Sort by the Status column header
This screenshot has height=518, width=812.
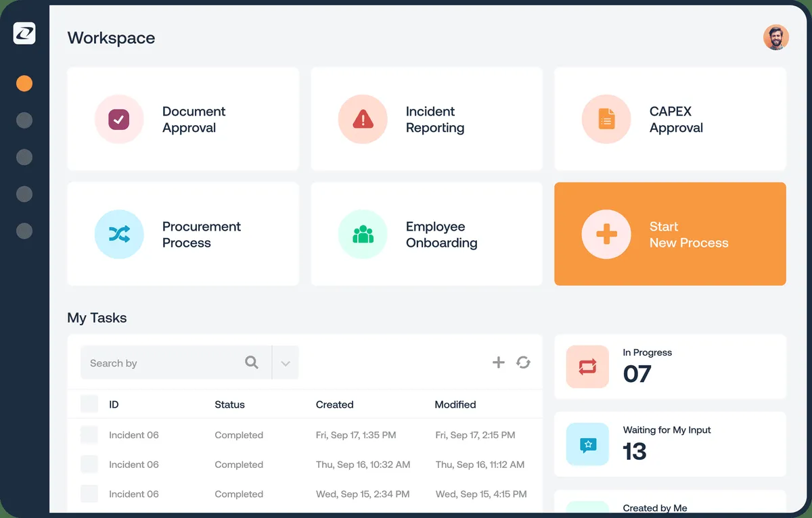[x=229, y=404]
